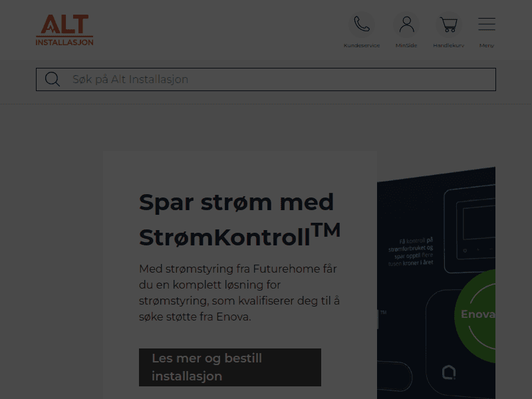Focus the 'Søk på Alt Installasjon' search field
This screenshot has width=532, height=399.
(x=266, y=79)
